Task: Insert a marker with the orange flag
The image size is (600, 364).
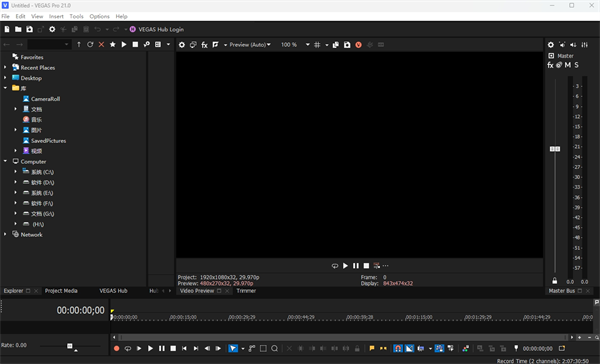Action: tap(372, 348)
